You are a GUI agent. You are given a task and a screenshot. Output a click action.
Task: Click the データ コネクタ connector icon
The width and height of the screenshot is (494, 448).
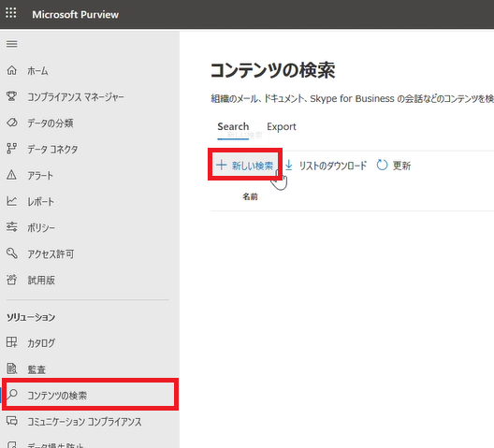tap(11, 149)
